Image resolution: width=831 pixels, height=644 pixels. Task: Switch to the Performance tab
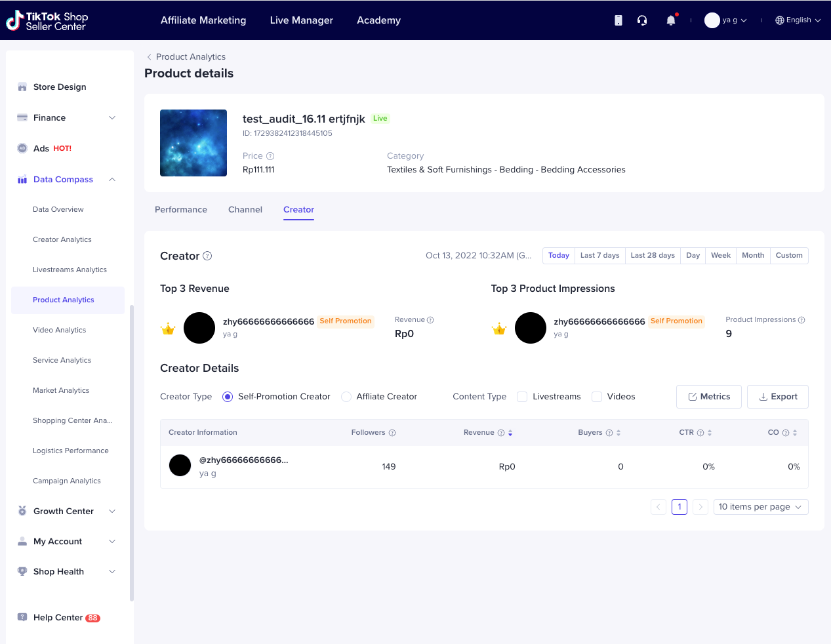click(181, 210)
